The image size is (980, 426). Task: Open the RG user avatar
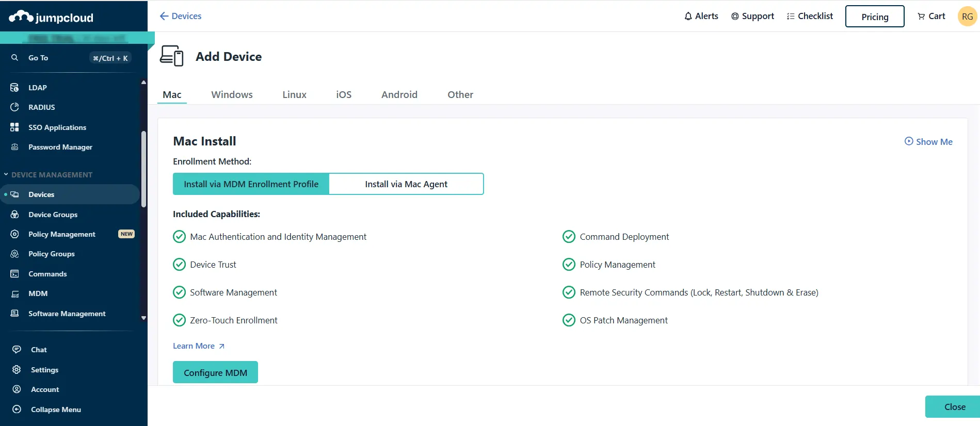968,17
